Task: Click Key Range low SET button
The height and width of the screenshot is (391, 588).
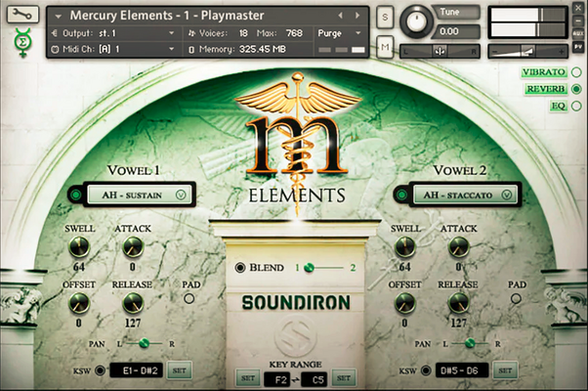Action: (248, 378)
